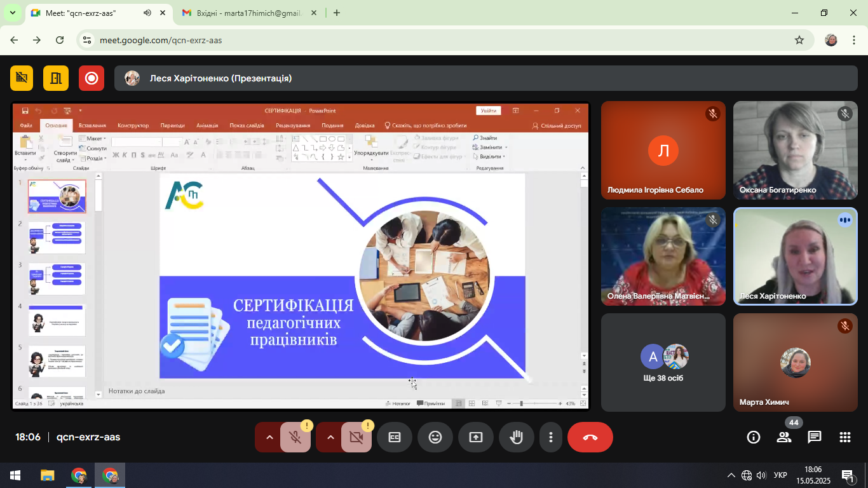Open the Анімація ribbon tab in PowerPoint
The height and width of the screenshot is (488, 868).
pos(207,126)
